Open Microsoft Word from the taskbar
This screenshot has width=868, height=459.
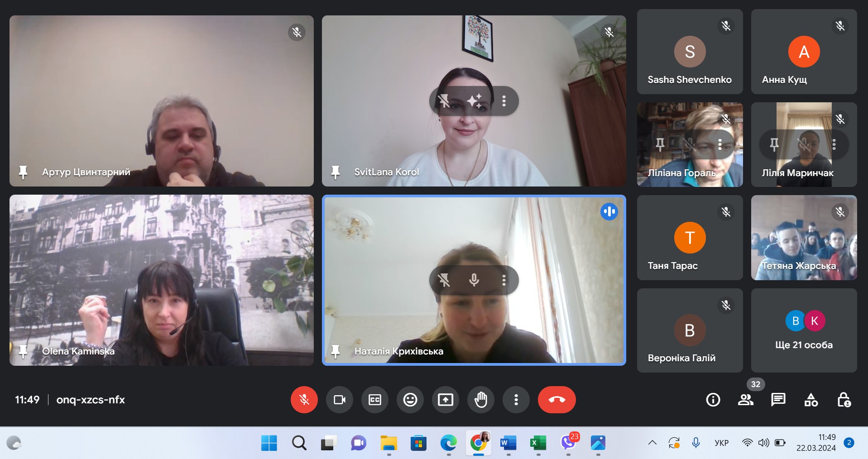508,443
